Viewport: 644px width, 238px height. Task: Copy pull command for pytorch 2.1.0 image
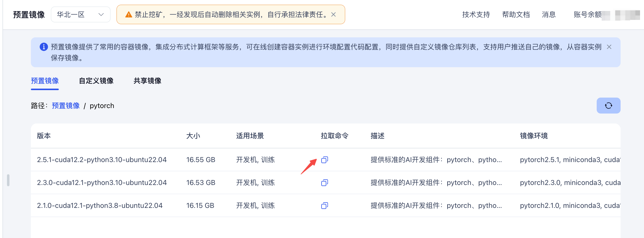(x=324, y=205)
